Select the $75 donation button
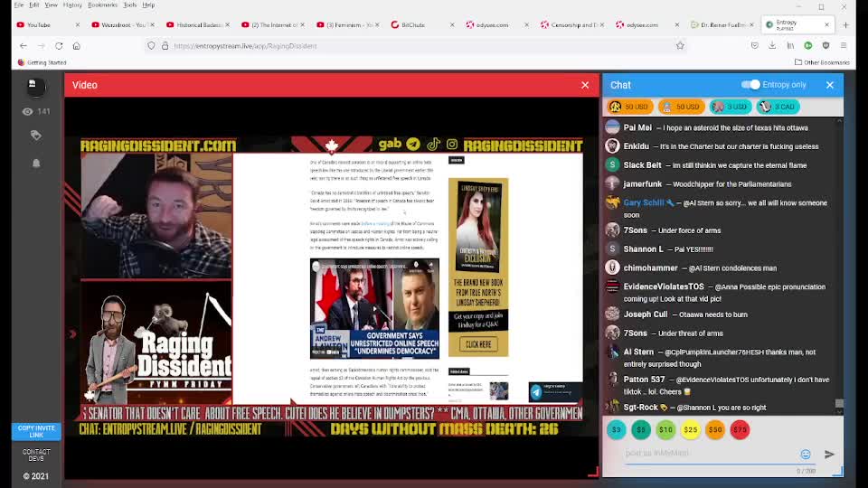This screenshot has width=868, height=488. (740, 430)
